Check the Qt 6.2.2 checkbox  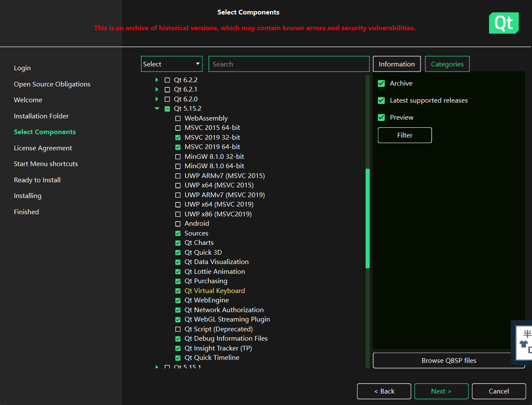[x=167, y=80]
